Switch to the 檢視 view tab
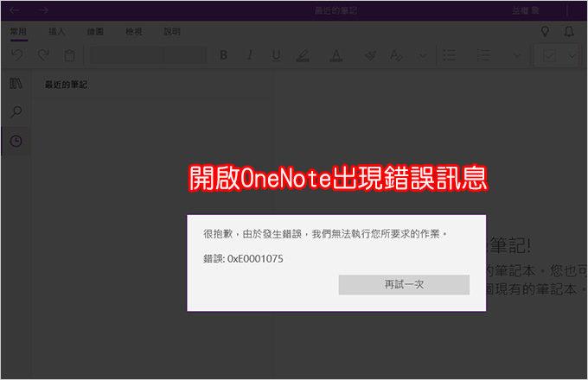Viewport: 588px width, 380px height. [x=133, y=31]
